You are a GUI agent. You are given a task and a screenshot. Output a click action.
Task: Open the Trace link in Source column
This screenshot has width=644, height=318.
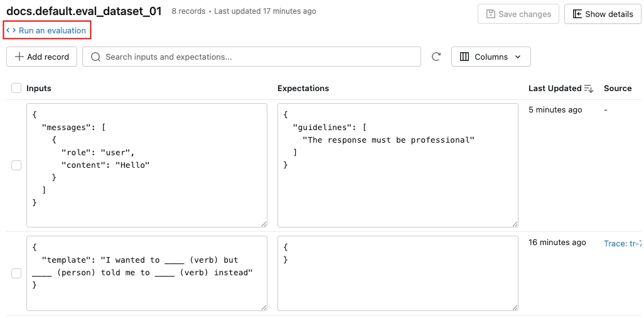tap(622, 243)
